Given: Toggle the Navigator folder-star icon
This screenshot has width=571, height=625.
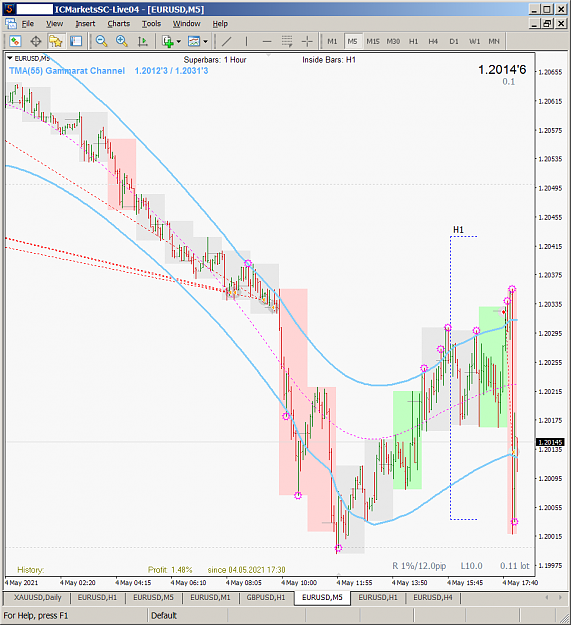Looking at the screenshot, I should (x=55, y=41).
